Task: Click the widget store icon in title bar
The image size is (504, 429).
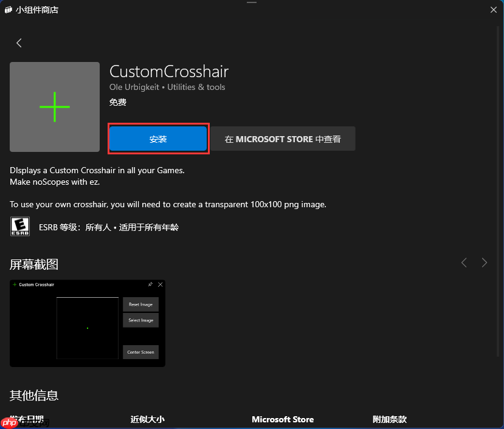Action: tap(9, 10)
